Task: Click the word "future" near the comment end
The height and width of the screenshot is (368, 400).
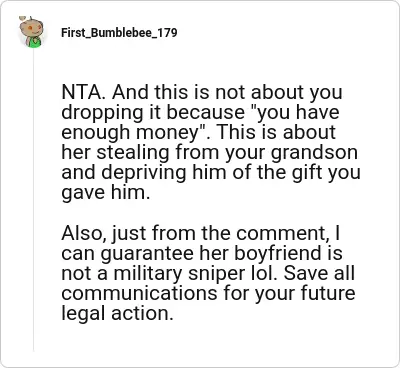Action: (x=328, y=293)
